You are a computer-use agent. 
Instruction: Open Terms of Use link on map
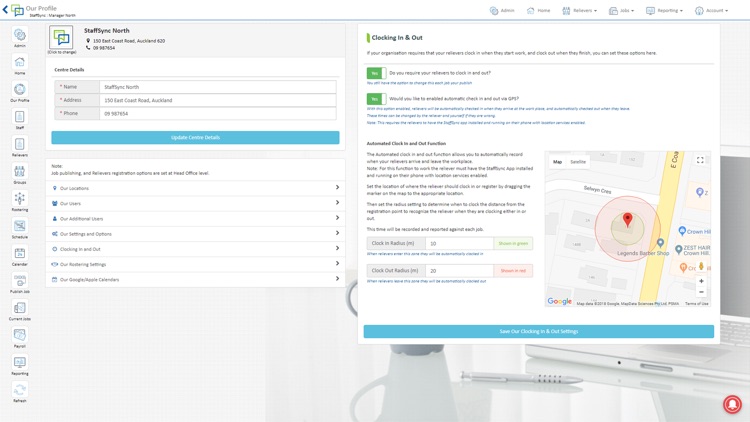pyautogui.click(x=696, y=303)
